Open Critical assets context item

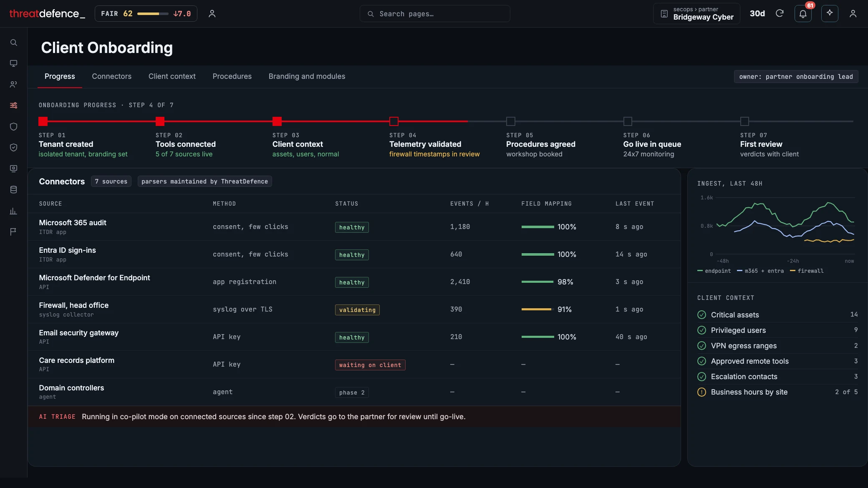tap(777, 314)
